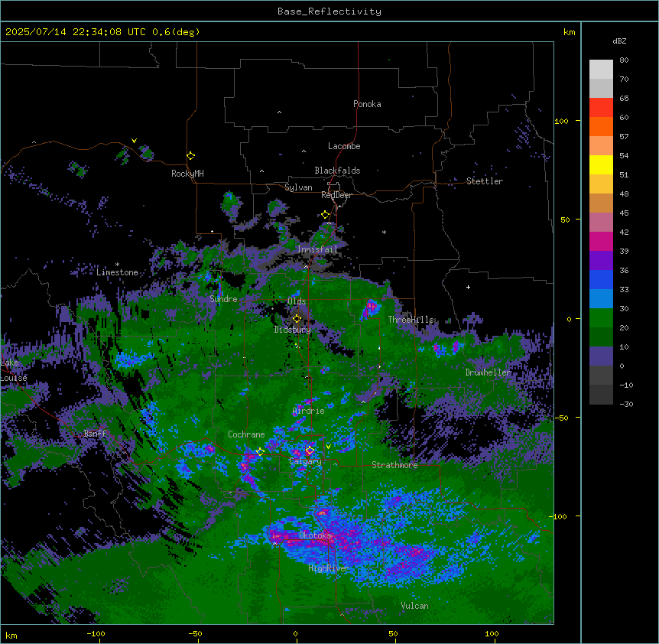The image size is (659, 644).
Task: Click the Lacombe city label
Action: 344,146
